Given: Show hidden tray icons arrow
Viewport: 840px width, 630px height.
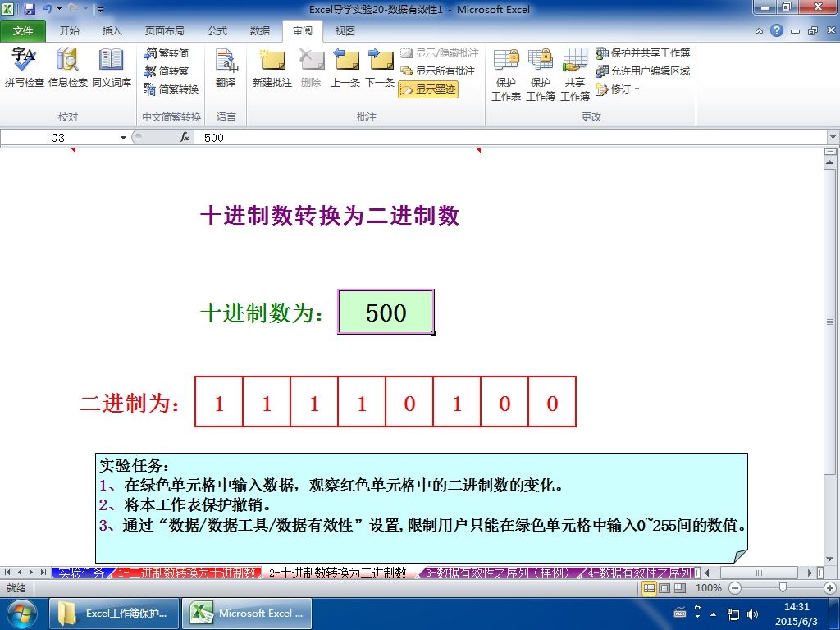Looking at the screenshot, I should [x=713, y=614].
